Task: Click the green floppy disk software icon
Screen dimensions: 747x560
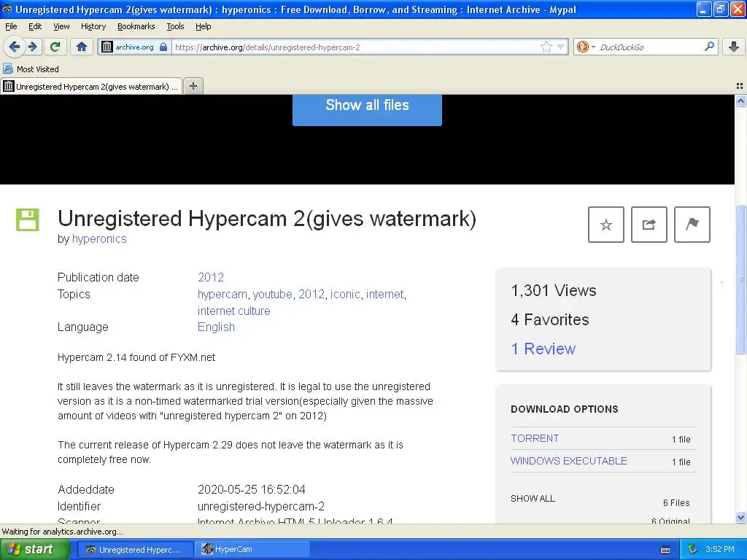Action: point(28,219)
